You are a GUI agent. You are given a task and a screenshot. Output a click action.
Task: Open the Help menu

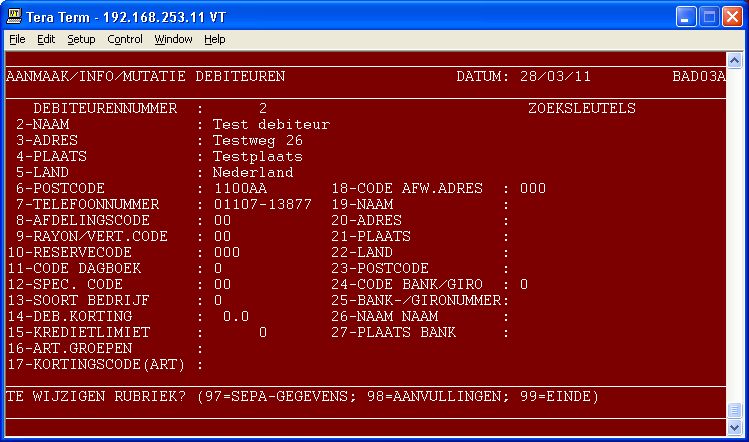click(x=215, y=39)
